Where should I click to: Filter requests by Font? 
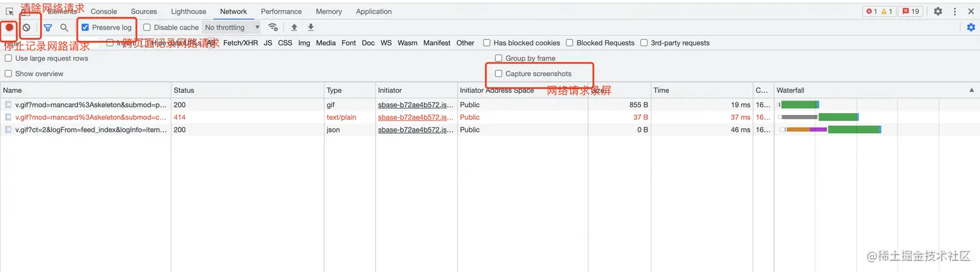coord(349,43)
